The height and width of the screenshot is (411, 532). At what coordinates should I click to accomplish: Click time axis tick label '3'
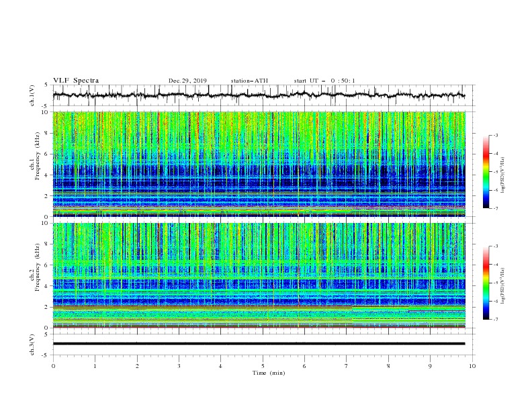[179, 366]
